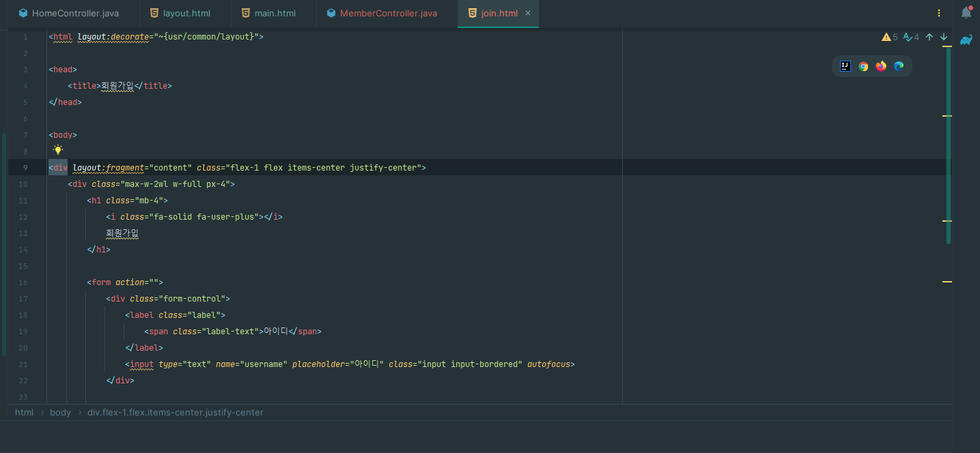980x453 pixels.
Task: Go to previous highlighted error
Action: (x=929, y=37)
